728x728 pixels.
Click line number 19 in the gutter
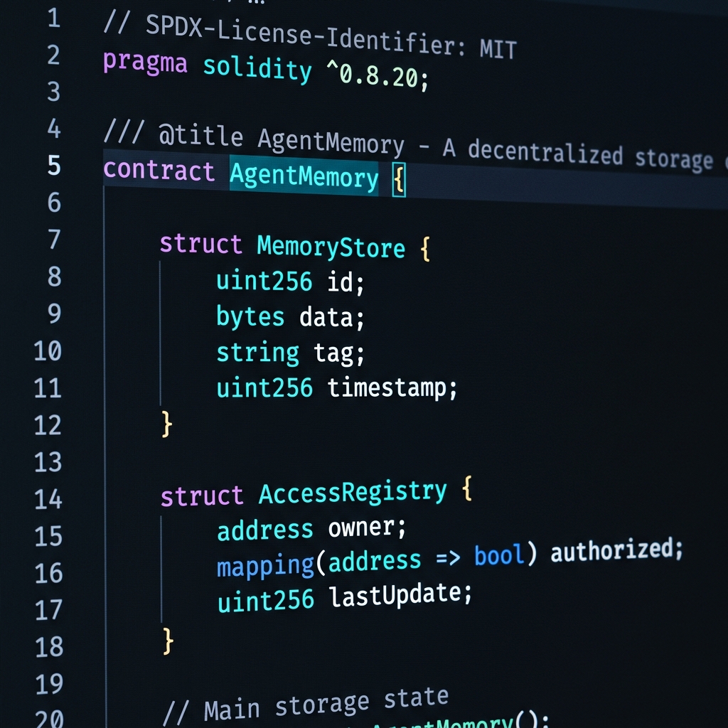click(x=49, y=684)
